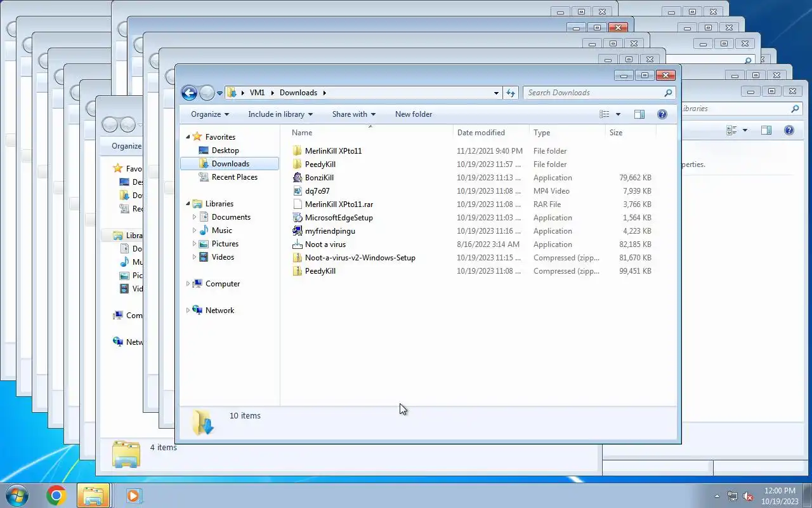Viewport: 812px width, 508px height.
Task: Select the Videos library icon
Action: click(204, 257)
